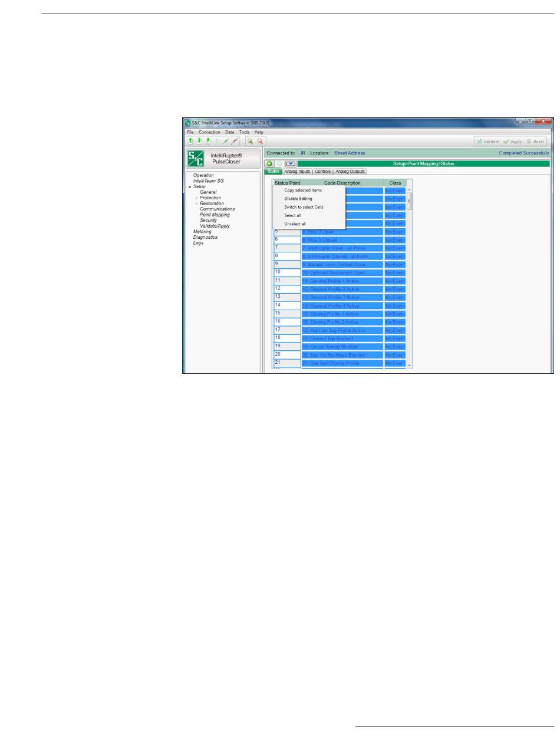Viewport: 560px width, 743px height.
Task: Click the table scrollbar up arrow
Action: pos(410,190)
